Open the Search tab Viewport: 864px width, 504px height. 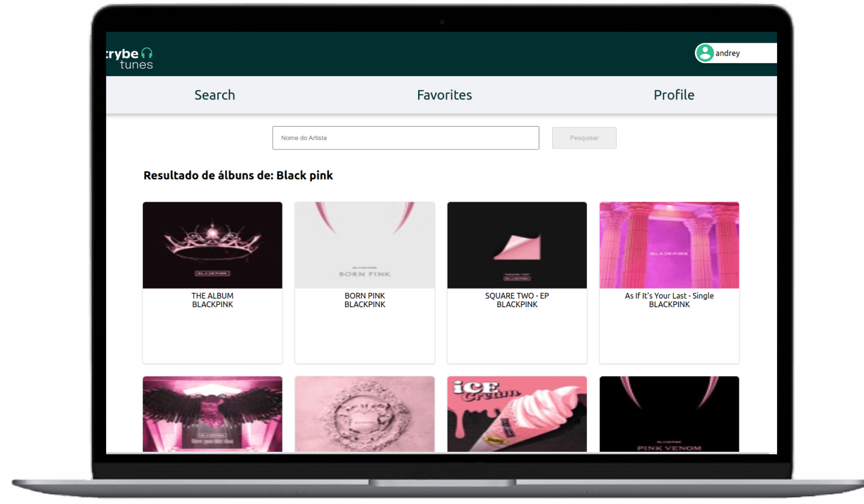click(x=215, y=95)
